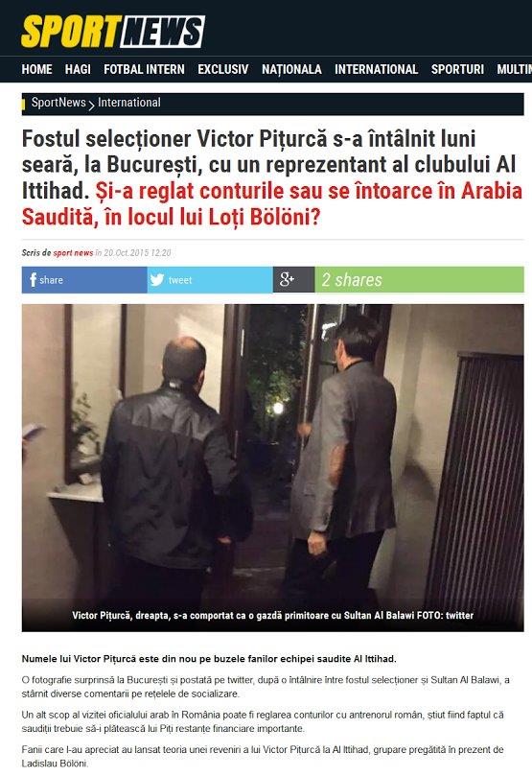Click the Twitter bird icon
Viewport: 532px width, 776px height.
[157, 280]
